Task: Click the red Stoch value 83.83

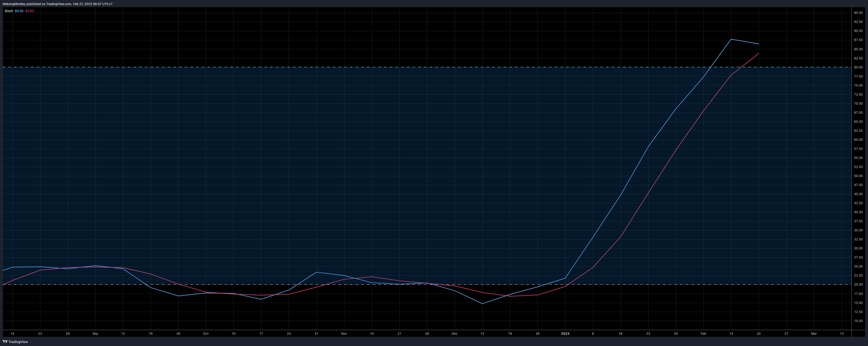Action: pos(30,11)
